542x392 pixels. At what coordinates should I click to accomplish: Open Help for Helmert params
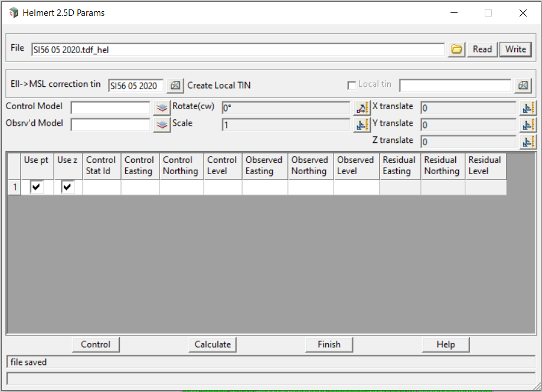click(x=445, y=344)
